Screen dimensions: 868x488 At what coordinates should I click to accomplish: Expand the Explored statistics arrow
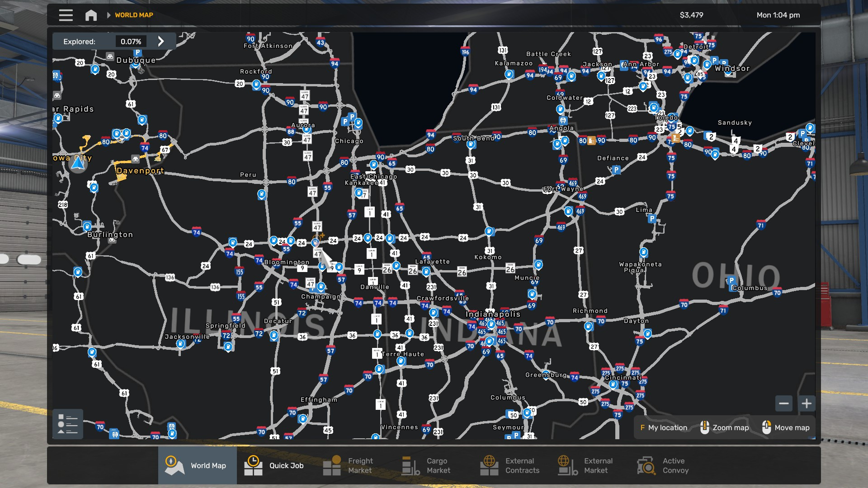161,42
